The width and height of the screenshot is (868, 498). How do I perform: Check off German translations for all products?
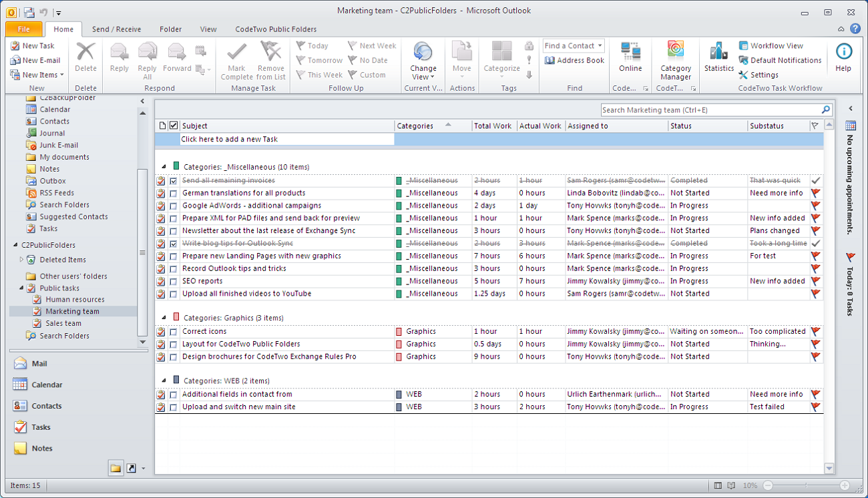(x=174, y=193)
